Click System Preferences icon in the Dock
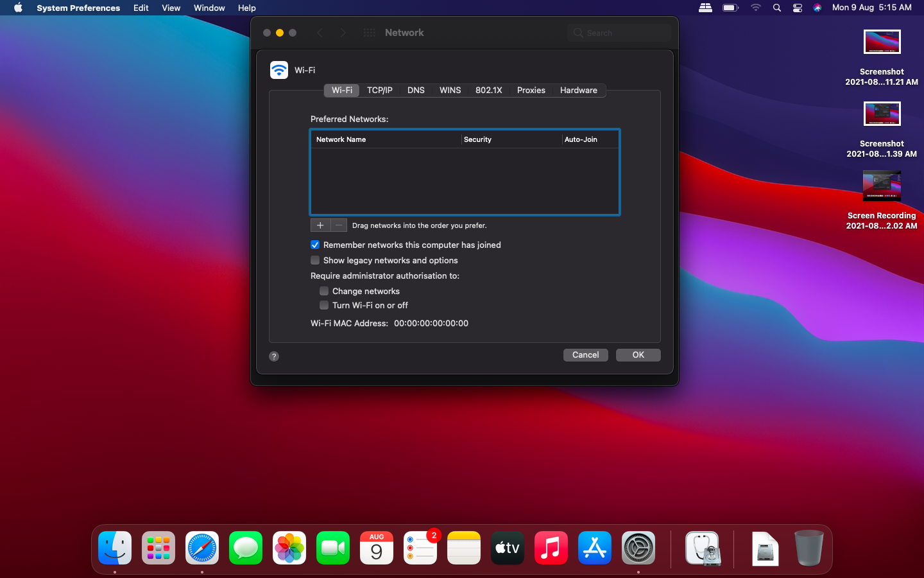 638,548
